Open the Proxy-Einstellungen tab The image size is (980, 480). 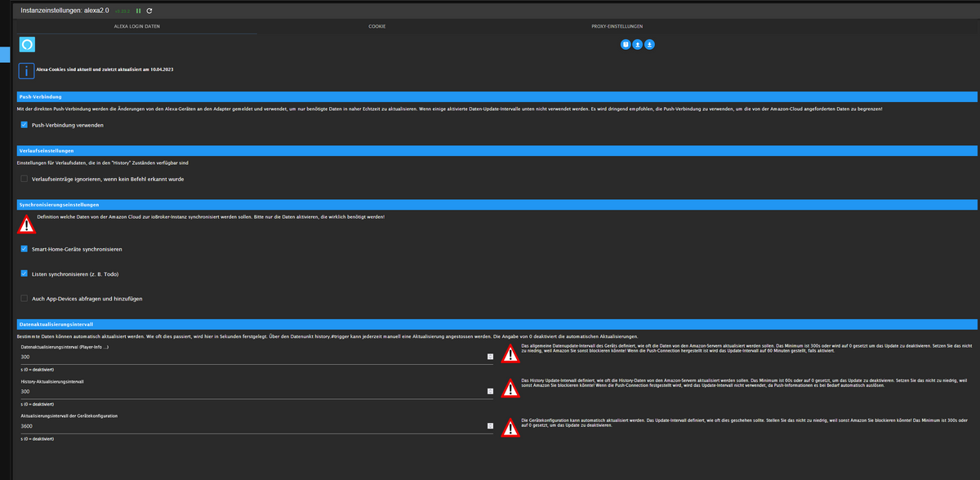[617, 26]
